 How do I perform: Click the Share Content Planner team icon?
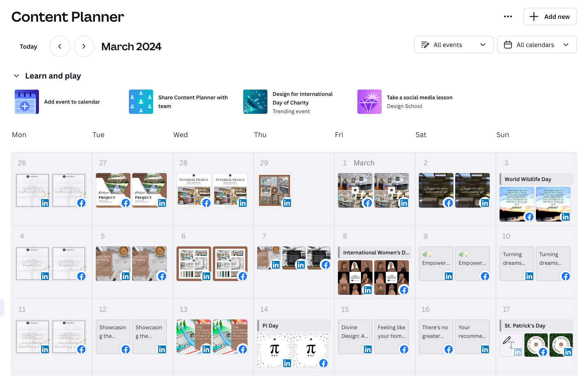pyautogui.click(x=141, y=102)
